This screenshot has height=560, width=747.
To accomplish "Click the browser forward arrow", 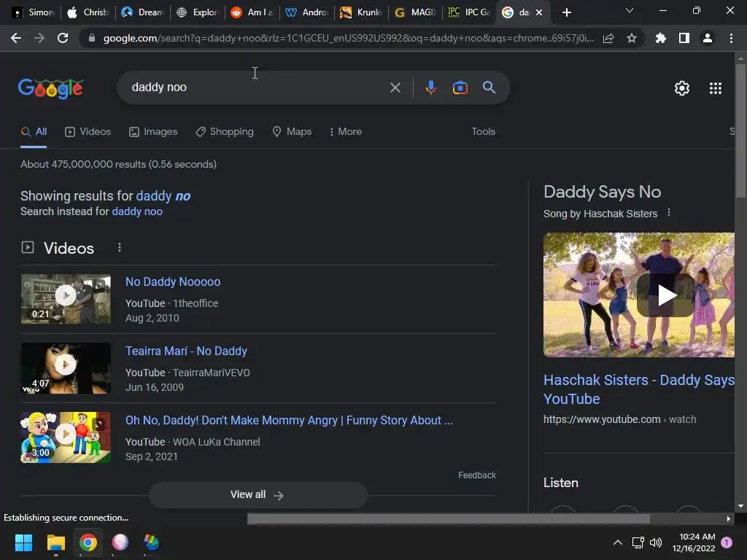I will (x=39, y=38).
